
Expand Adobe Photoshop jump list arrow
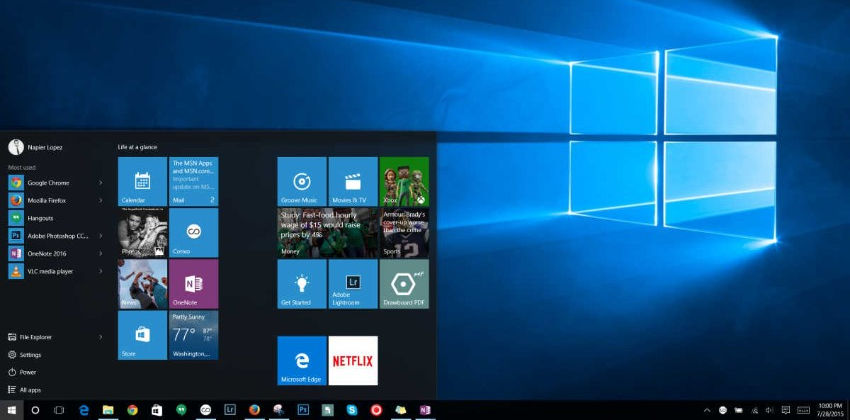(100, 236)
